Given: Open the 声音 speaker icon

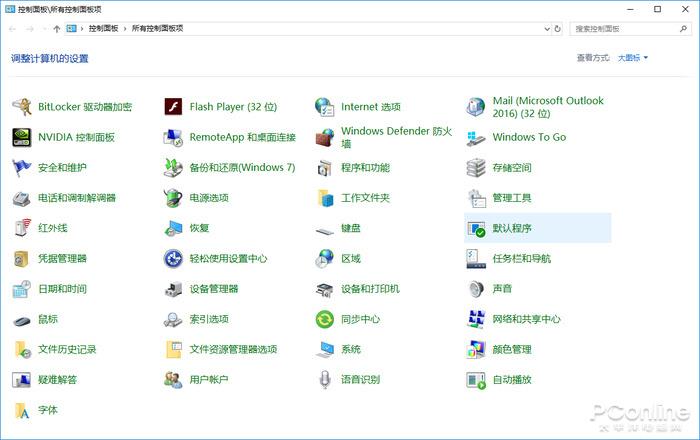Looking at the screenshot, I should tap(476, 289).
